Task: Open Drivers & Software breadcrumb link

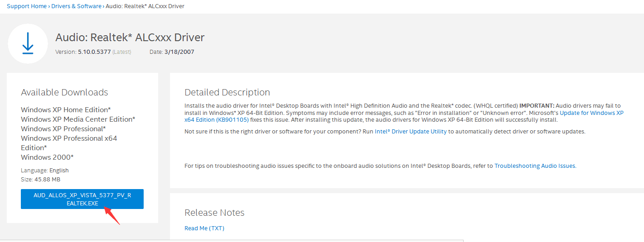Action: point(76,6)
